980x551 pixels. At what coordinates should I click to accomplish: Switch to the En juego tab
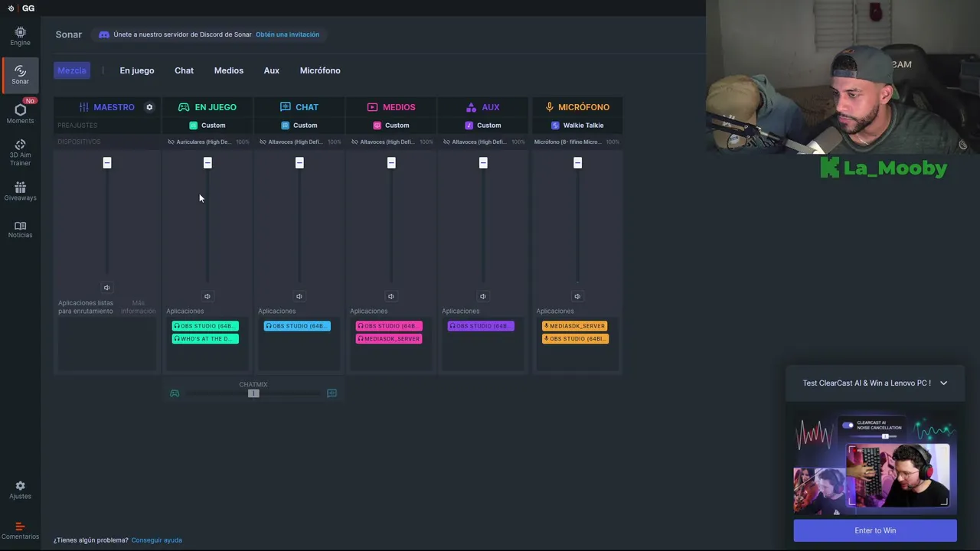tap(137, 70)
